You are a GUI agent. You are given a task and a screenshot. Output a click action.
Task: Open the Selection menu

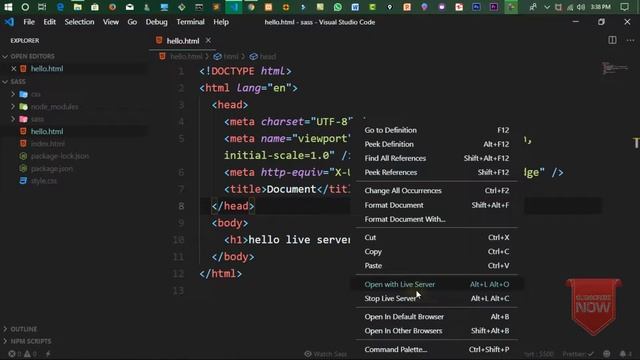[79, 22]
